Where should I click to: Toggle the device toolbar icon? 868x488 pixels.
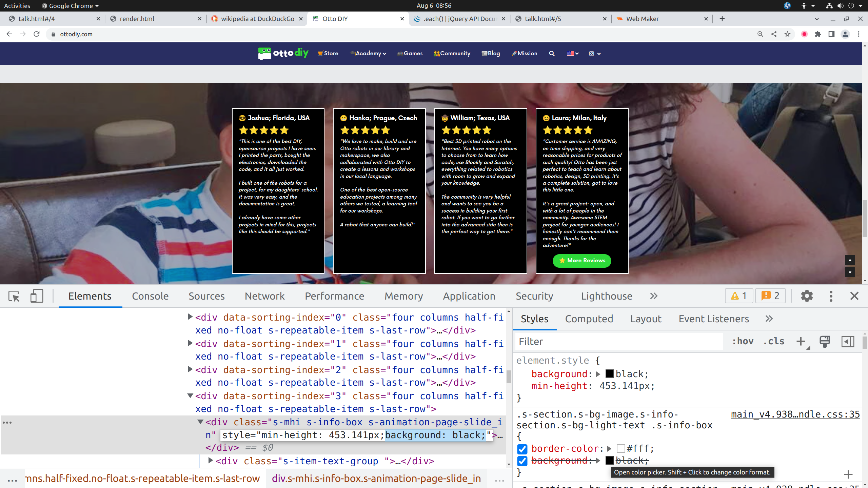pyautogui.click(x=37, y=296)
